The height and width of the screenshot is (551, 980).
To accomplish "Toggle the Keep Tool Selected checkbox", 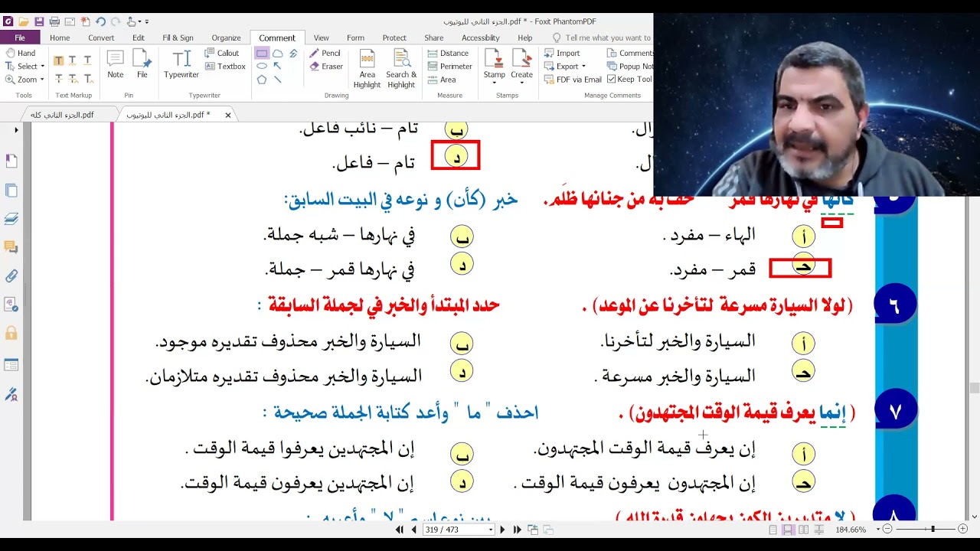I will [x=612, y=79].
